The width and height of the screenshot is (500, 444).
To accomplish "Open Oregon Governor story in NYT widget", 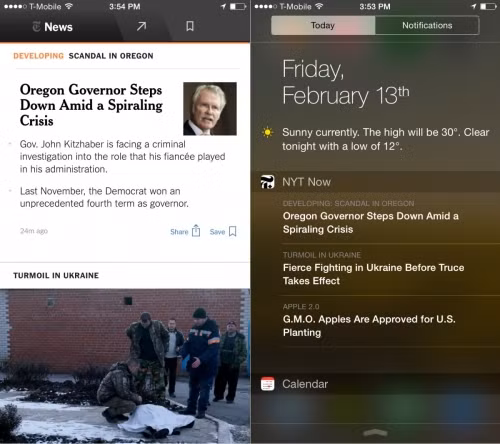I will point(371,222).
